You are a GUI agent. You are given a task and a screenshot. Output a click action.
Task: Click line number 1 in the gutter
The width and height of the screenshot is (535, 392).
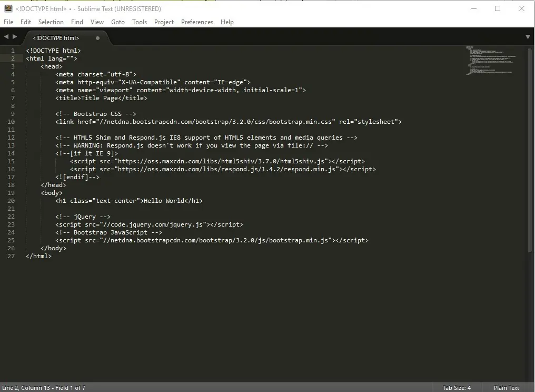[13, 51]
